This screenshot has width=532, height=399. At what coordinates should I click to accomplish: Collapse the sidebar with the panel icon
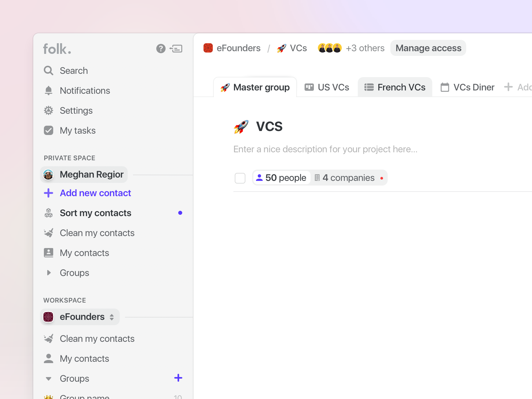tap(176, 49)
